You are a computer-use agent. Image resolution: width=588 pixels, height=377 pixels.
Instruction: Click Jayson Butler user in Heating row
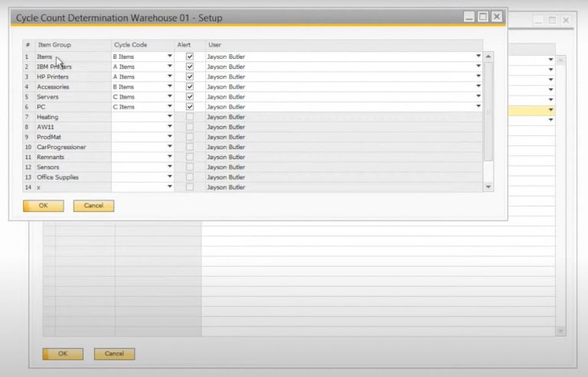(x=226, y=117)
